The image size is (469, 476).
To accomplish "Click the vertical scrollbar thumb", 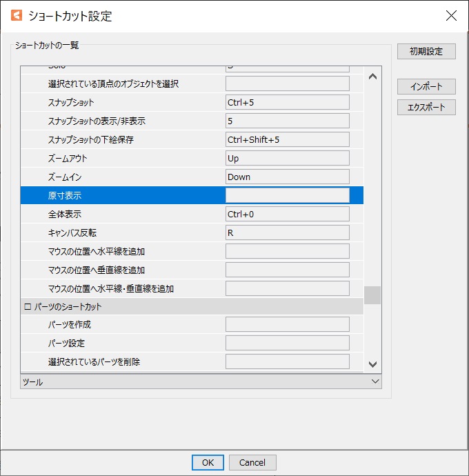I will 372,295.
